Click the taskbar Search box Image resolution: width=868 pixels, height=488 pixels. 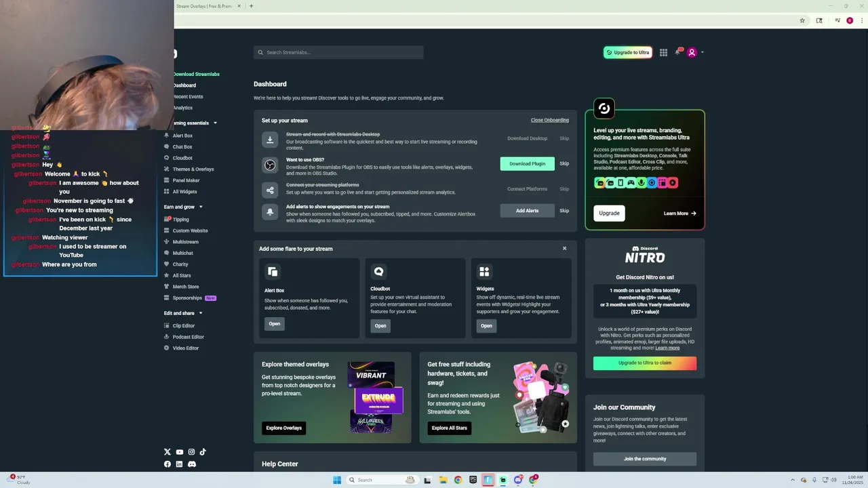tap(382, 480)
